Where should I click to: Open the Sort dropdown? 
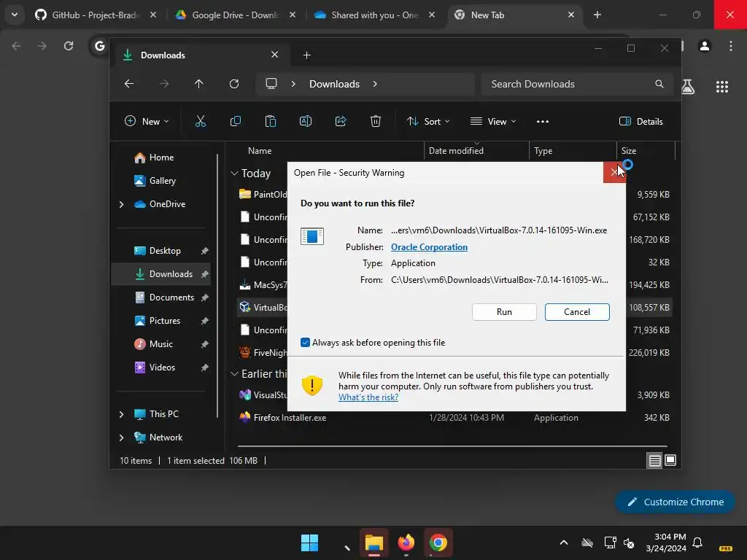(x=427, y=122)
